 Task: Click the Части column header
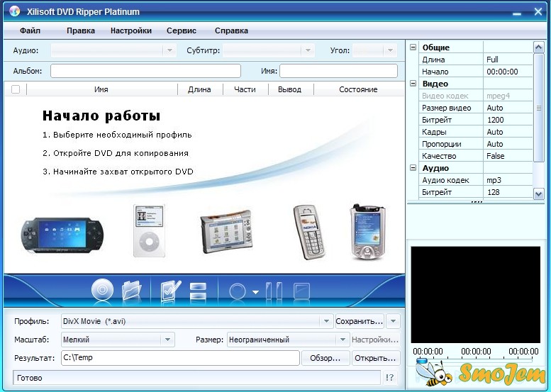click(x=245, y=89)
